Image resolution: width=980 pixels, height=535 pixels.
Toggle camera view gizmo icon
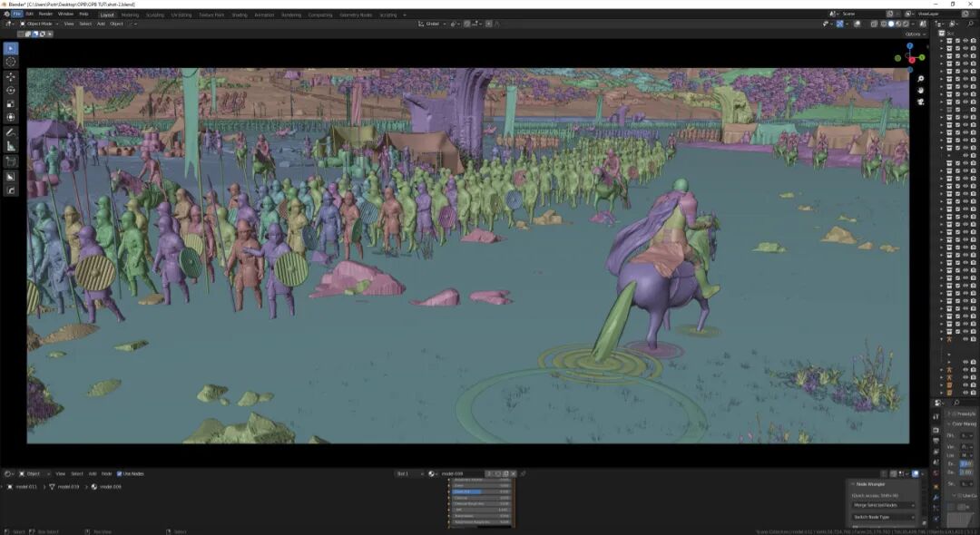pyautogui.click(x=921, y=102)
